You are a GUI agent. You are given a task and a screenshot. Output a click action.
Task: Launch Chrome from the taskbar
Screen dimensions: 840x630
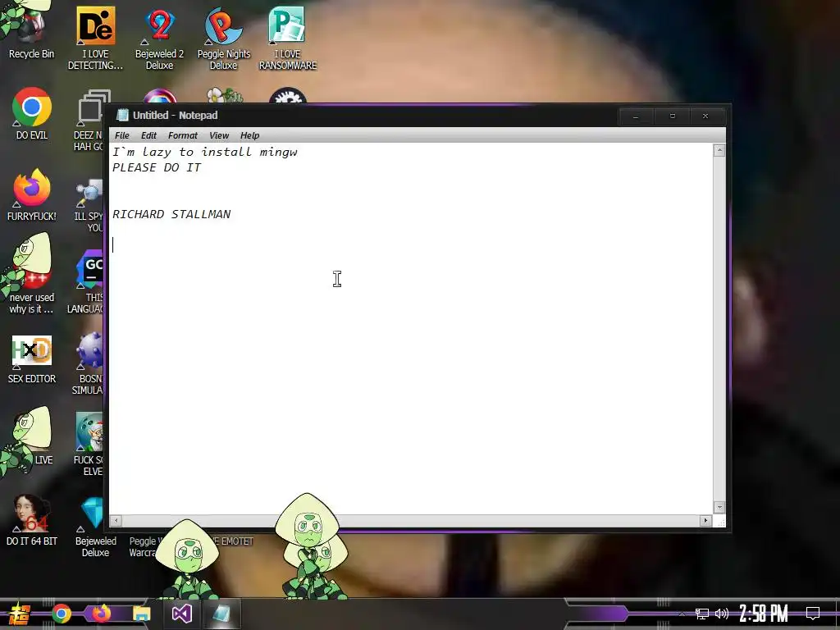tap(62, 614)
